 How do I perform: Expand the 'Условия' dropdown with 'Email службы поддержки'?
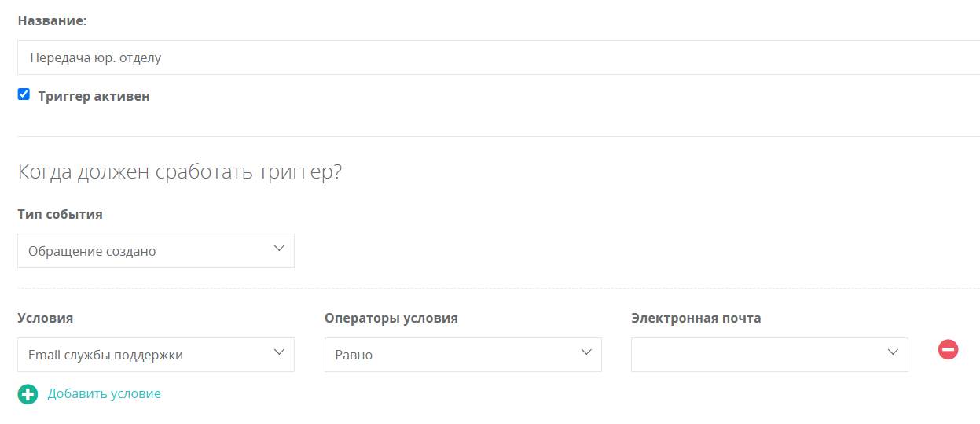click(x=156, y=355)
